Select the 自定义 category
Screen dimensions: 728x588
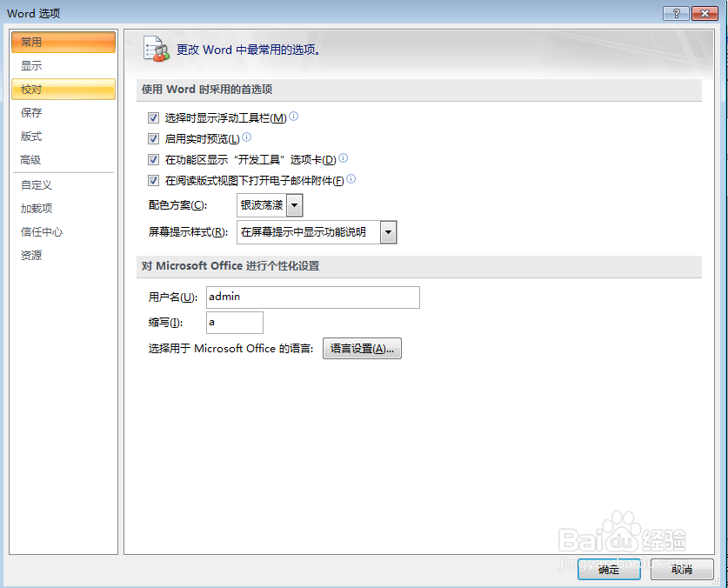63,185
